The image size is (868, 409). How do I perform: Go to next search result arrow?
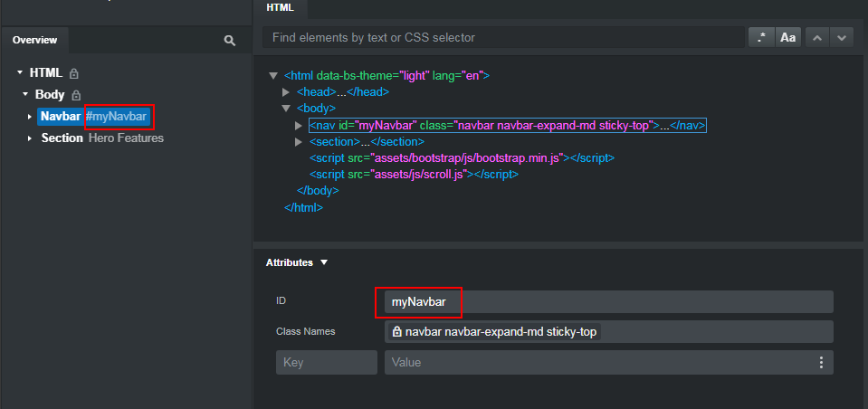(842, 38)
